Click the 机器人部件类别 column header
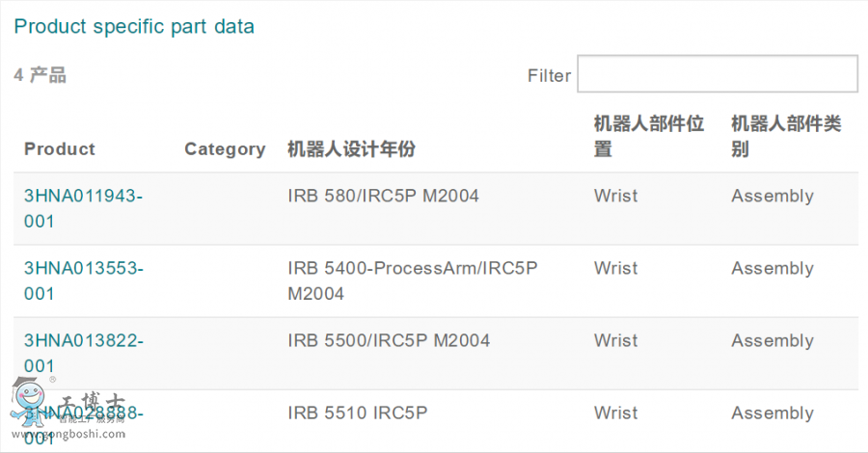The height and width of the screenshot is (453, 868). (x=786, y=137)
